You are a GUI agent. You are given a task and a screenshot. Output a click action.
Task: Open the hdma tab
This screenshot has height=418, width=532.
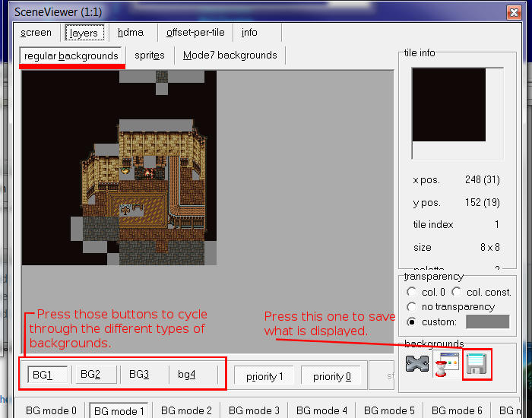[131, 33]
